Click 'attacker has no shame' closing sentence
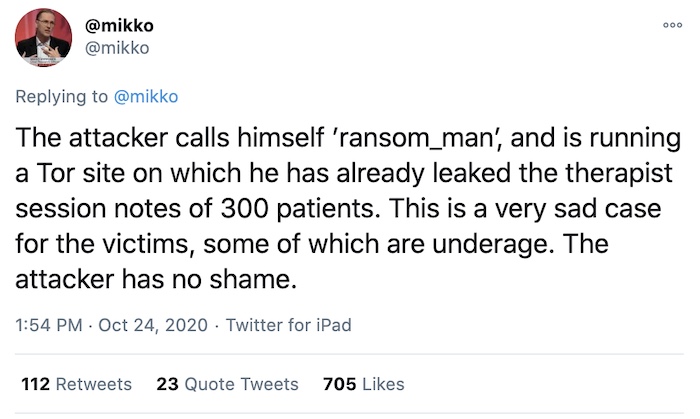The image size is (700, 419). pos(156,280)
